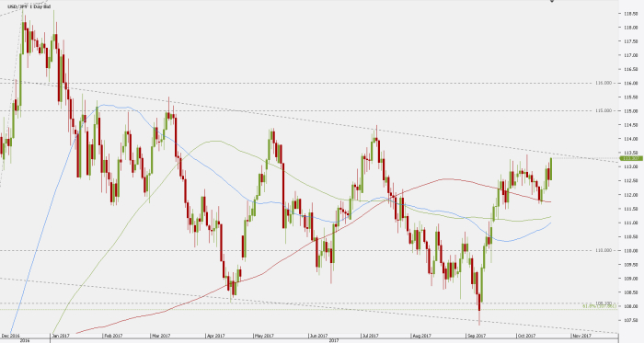Click the 116.000 horizontal line label
The width and height of the screenshot is (644, 343).
[604, 83]
